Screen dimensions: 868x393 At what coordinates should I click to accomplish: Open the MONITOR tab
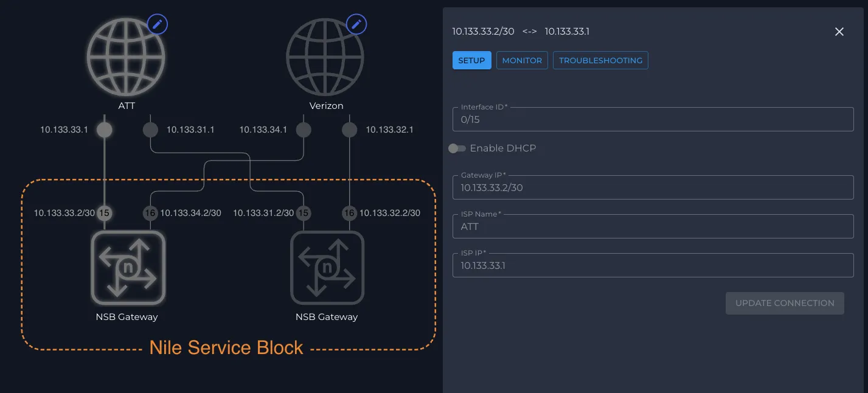tap(522, 60)
